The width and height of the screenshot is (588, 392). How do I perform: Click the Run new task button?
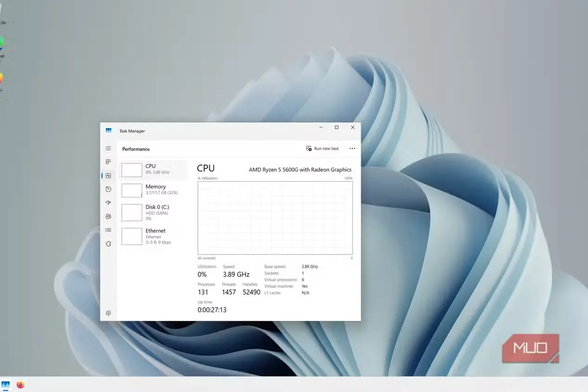click(322, 149)
